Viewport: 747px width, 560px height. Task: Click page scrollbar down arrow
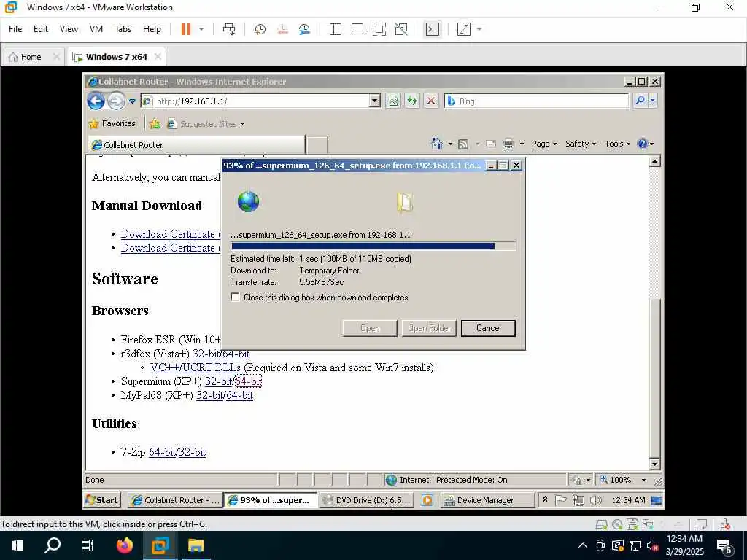(x=654, y=464)
